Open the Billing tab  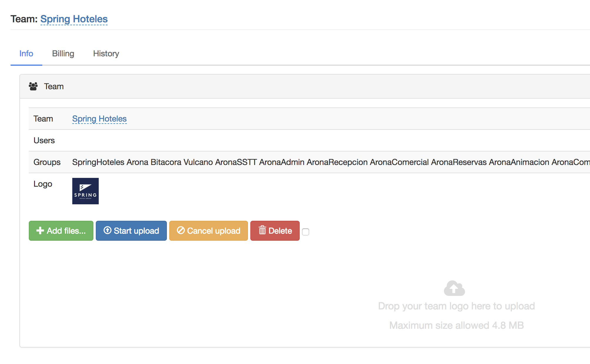[x=63, y=53]
